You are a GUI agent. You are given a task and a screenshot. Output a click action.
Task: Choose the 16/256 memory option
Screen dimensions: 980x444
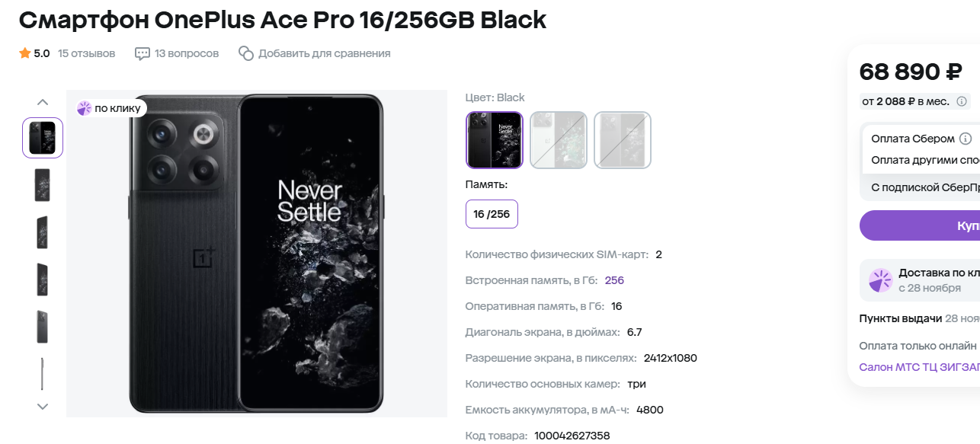(x=492, y=214)
